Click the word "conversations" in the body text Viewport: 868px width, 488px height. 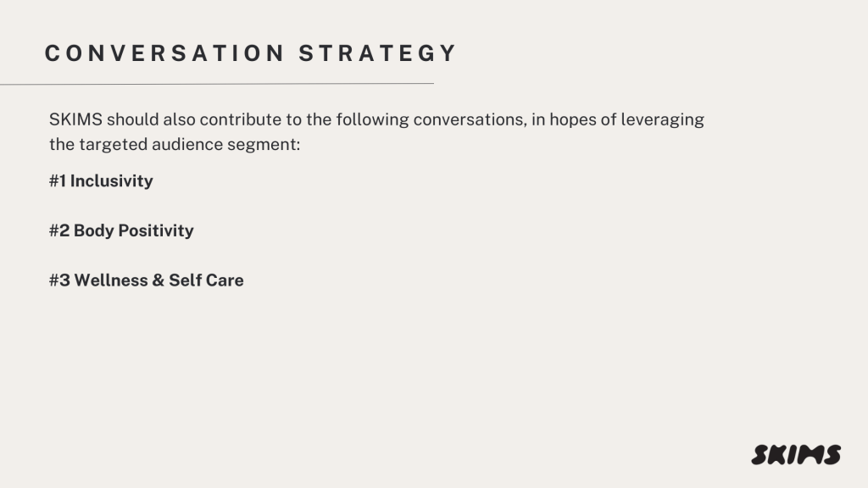coord(468,119)
